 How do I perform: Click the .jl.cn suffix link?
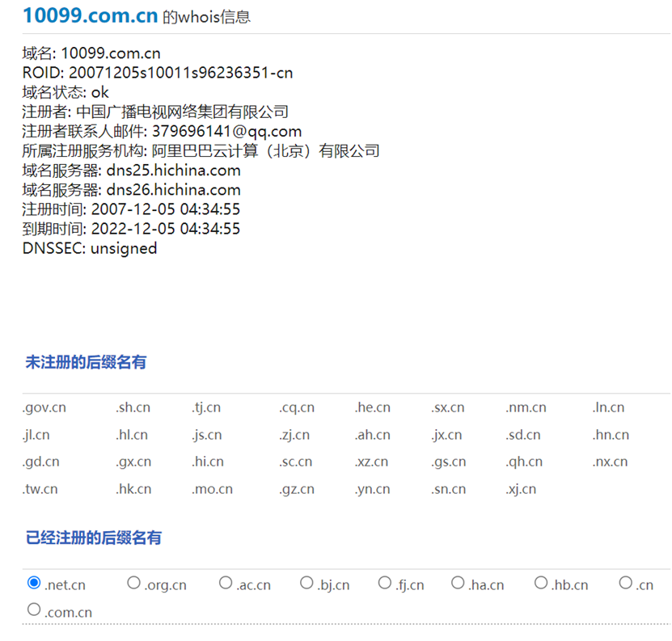pyautogui.click(x=36, y=435)
